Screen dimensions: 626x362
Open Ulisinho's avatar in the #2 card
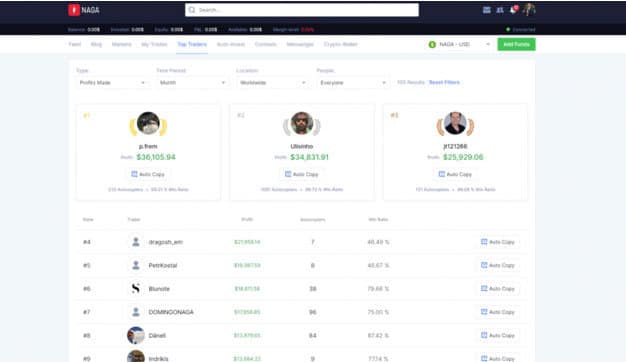tap(302, 123)
